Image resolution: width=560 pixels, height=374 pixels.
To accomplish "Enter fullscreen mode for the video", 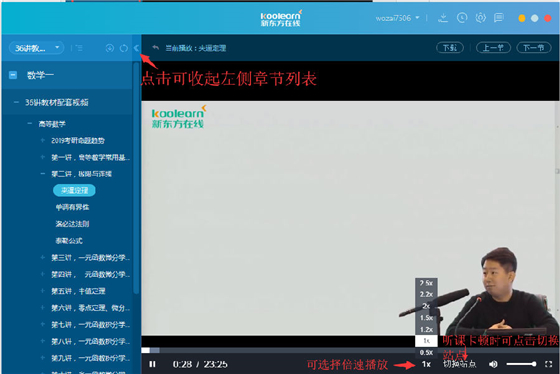I will tap(549, 364).
